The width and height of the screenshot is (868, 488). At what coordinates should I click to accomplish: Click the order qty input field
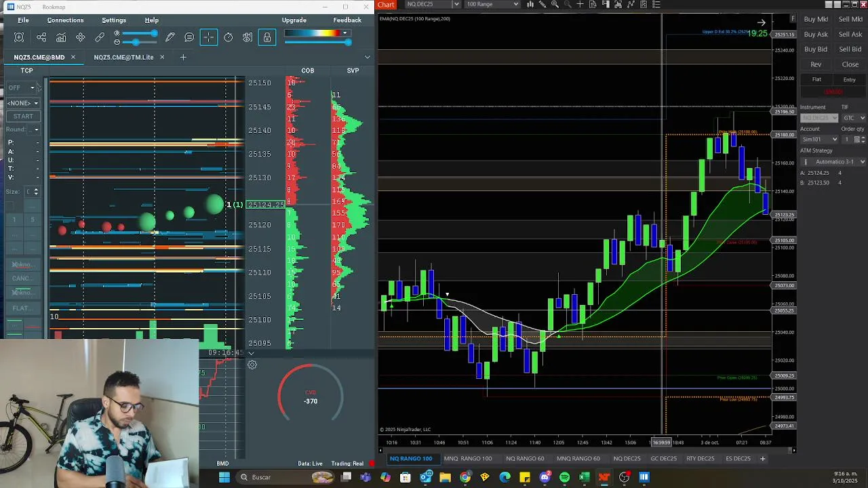(848, 140)
